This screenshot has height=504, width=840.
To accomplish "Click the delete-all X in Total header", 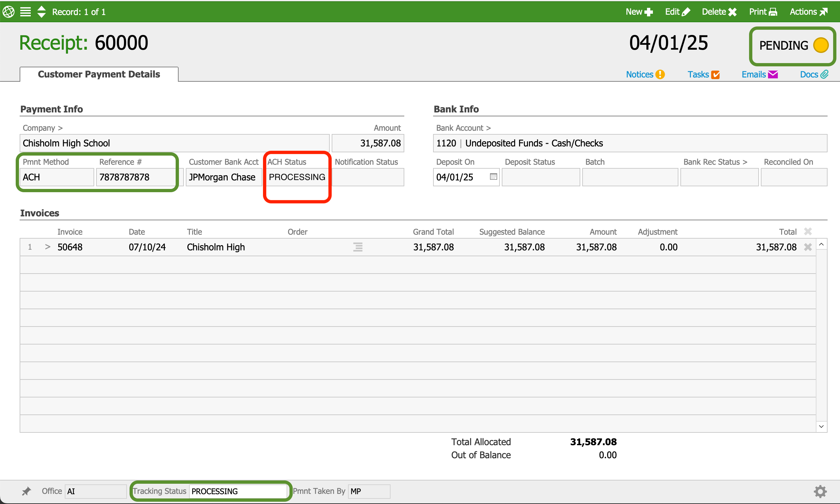I will tap(808, 232).
